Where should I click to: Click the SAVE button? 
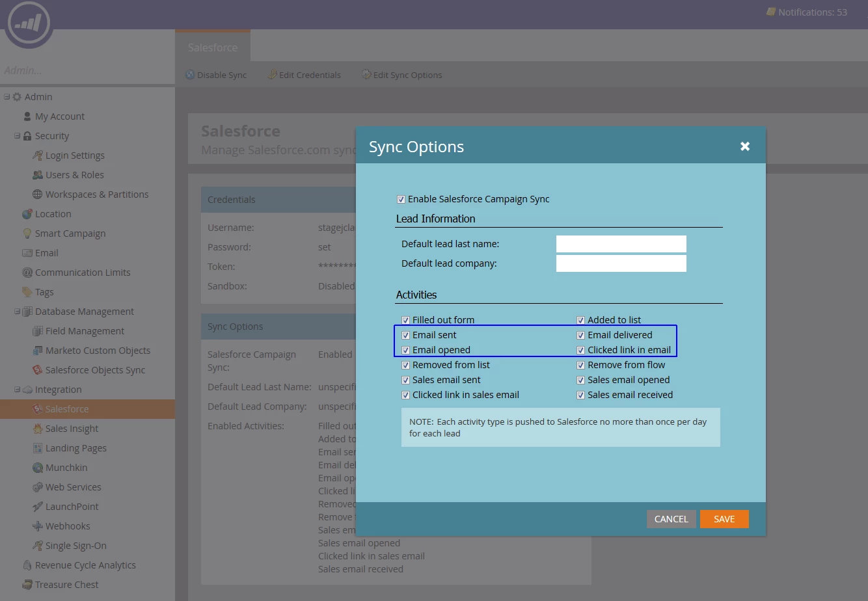click(x=724, y=519)
